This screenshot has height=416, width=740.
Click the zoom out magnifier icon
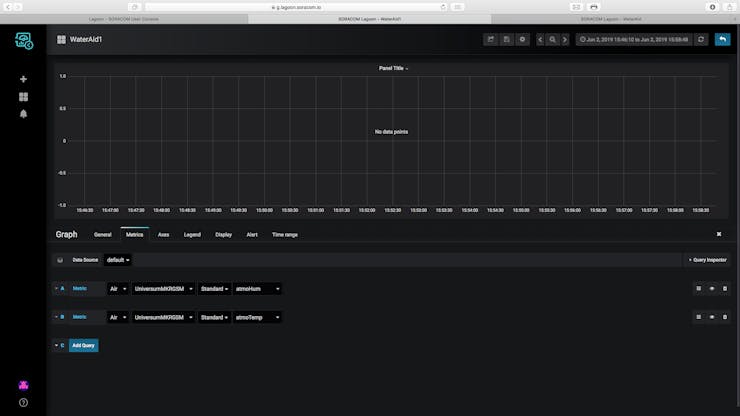552,40
